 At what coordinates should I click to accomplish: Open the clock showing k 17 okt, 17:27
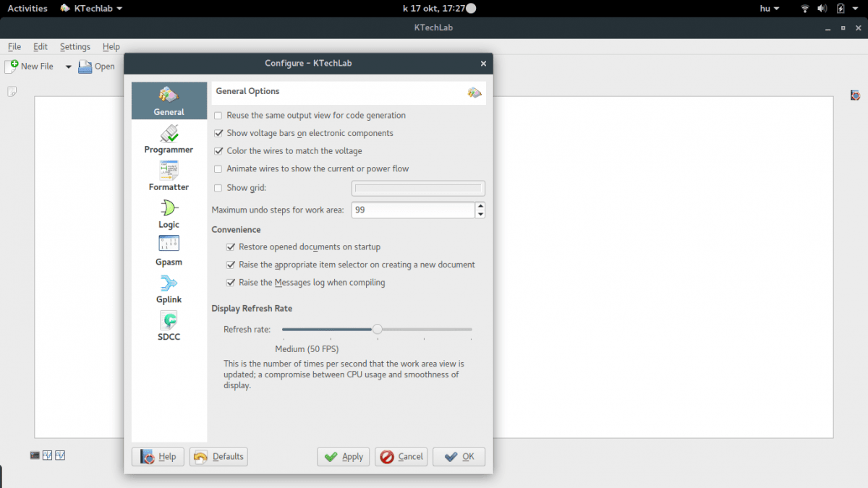click(434, 9)
